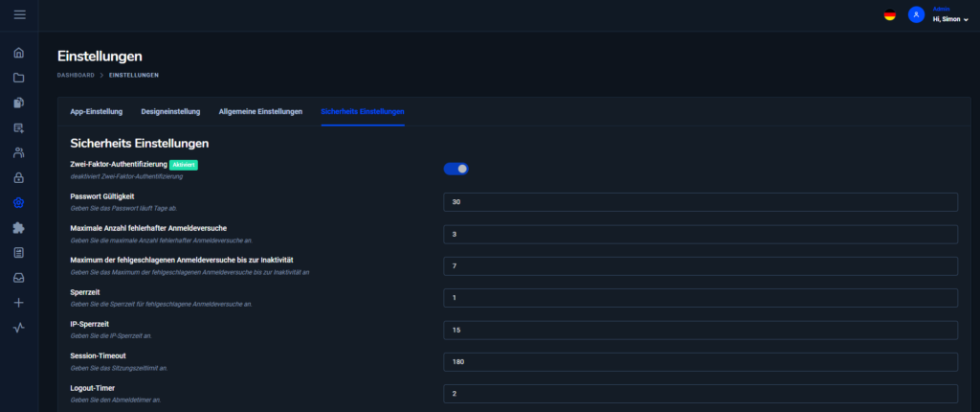
Task: Click the Passwort Gültigkeit input field
Action: coord(700,202)
